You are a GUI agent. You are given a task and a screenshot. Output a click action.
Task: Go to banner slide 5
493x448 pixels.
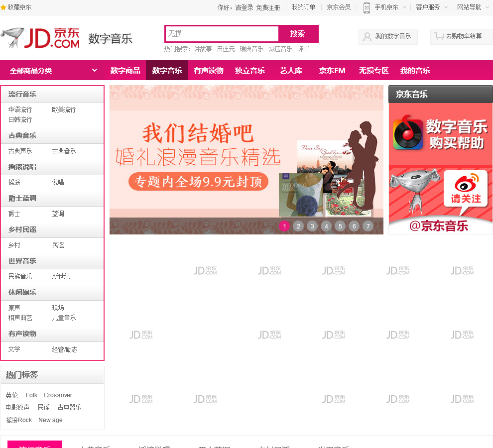tap(340, 226)
